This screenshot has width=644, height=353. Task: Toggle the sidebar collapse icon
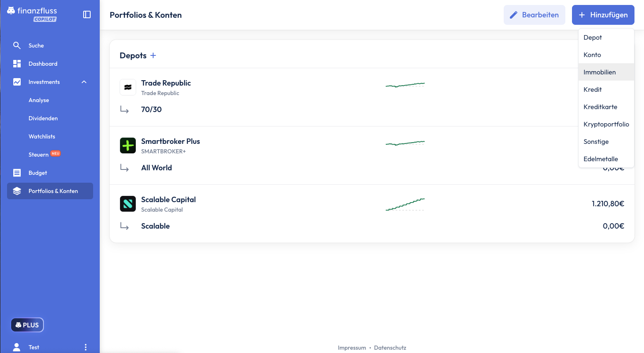click(x=87, y=14)
